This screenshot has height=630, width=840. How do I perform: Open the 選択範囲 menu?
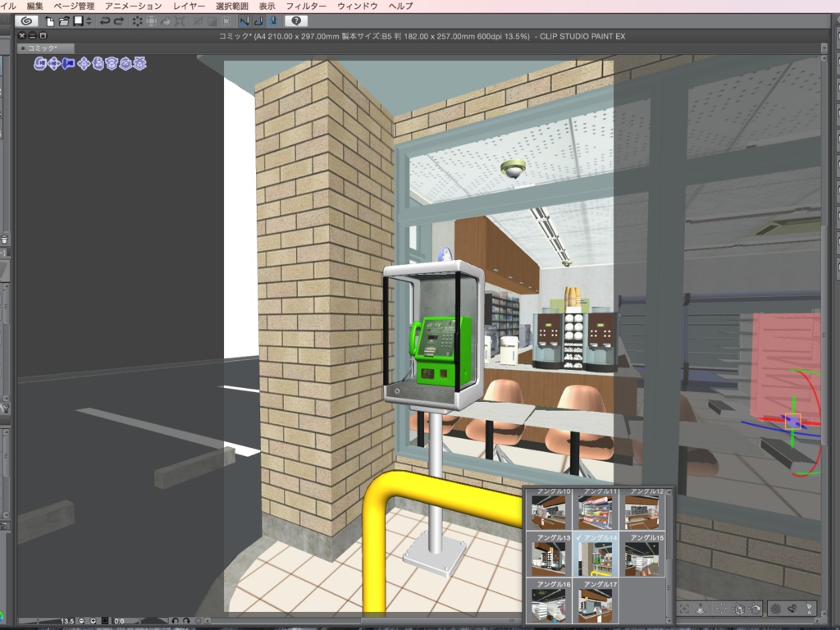232,6
